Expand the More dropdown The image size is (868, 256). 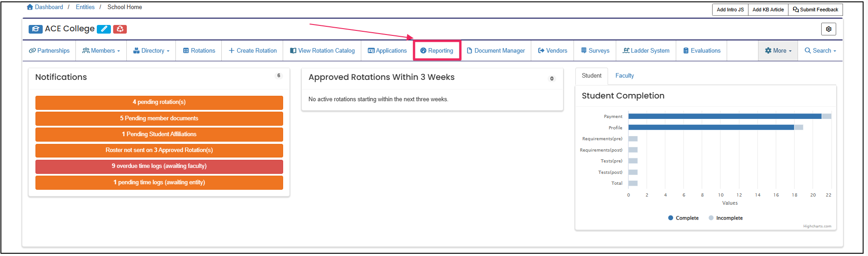click(778, 51)
